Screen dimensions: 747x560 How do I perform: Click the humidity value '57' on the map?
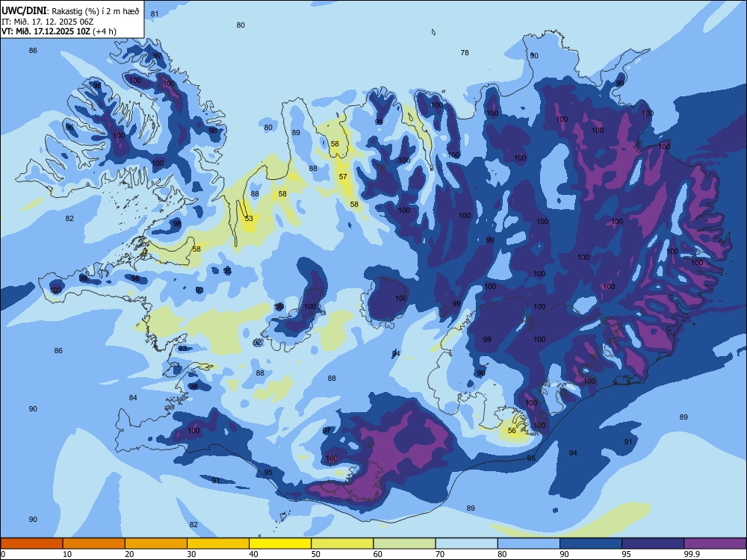343,177
